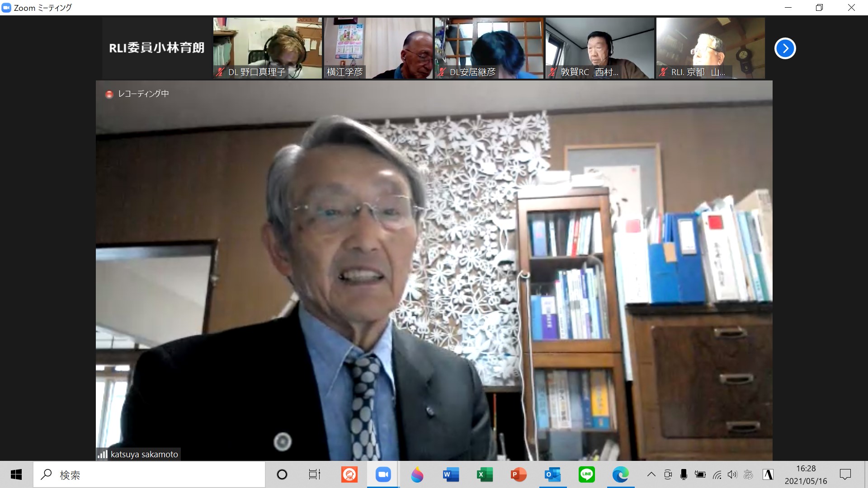
Task: Open Microsoft Edge from the taskbar
Action: (x=620, y=474)
